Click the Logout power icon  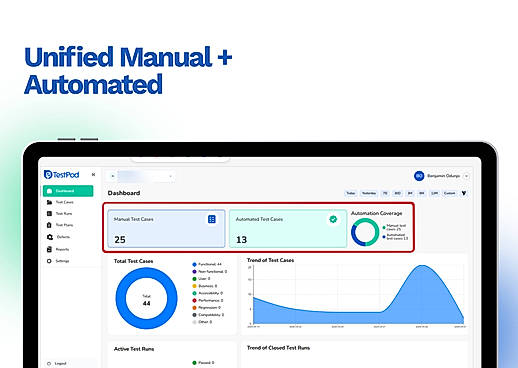pyautogui.click(x=49, y=363)
